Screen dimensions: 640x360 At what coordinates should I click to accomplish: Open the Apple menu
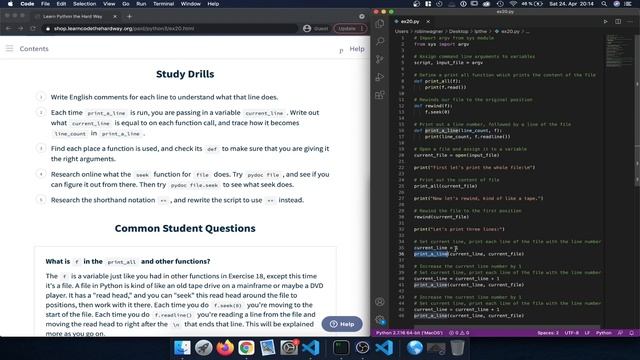pos(10,4)
